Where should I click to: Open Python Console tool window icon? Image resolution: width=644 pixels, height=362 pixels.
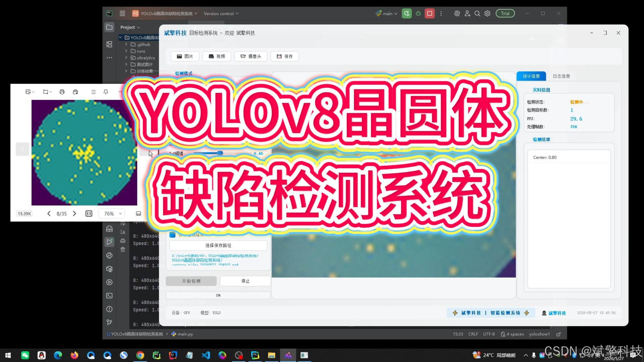tap(109, 255)
